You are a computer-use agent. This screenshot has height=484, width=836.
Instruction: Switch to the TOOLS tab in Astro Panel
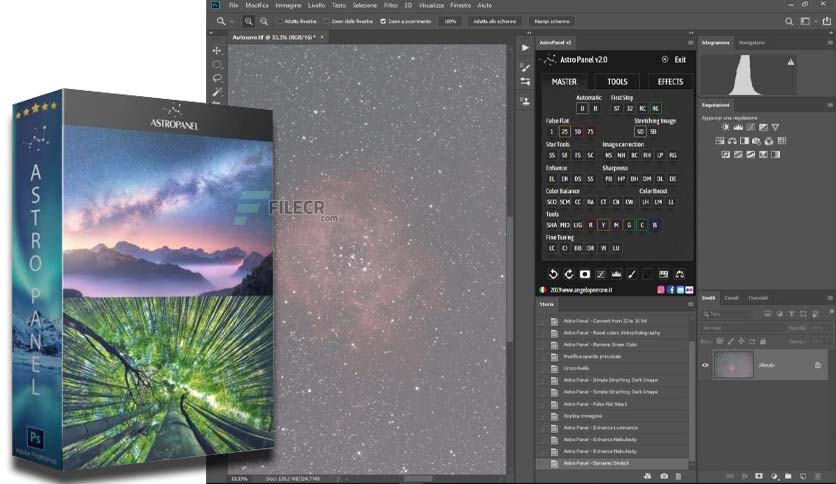(x=617, y=82)
